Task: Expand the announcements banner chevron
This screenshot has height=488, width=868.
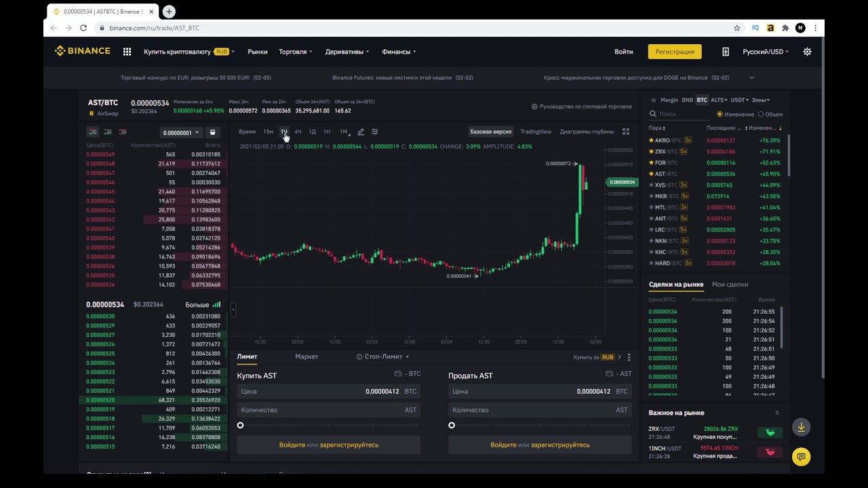Action: (751, 78)
